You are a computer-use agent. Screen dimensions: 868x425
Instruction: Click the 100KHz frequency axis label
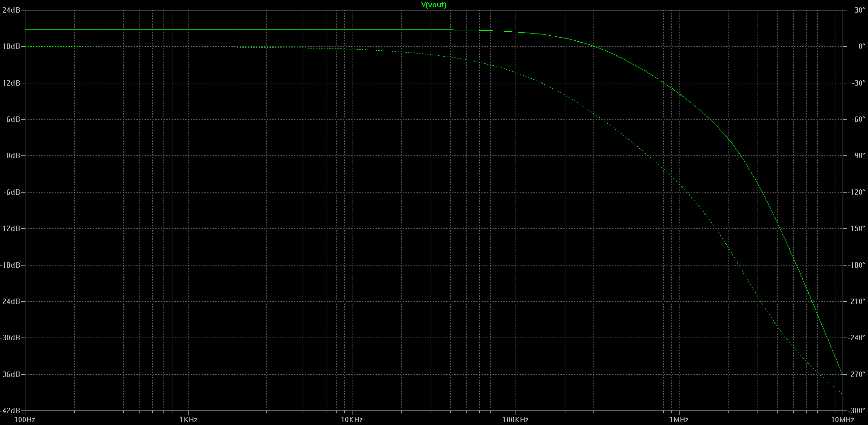[x=516, y=420]
